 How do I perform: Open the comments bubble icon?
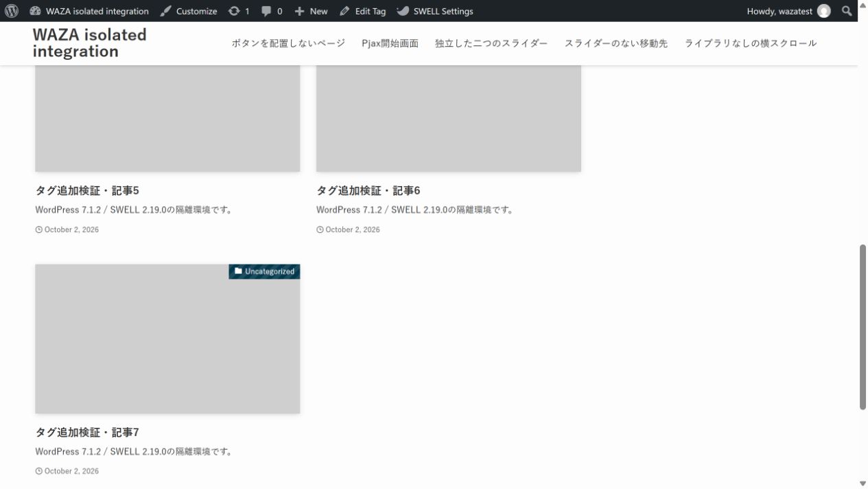coord(266,11)
